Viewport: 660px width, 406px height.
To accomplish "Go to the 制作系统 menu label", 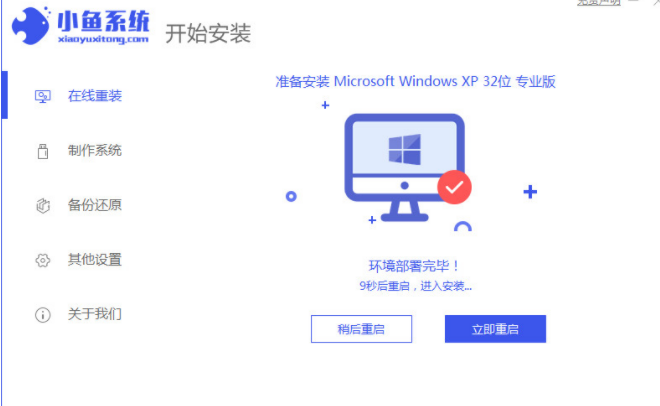I will tap(95, 150).
